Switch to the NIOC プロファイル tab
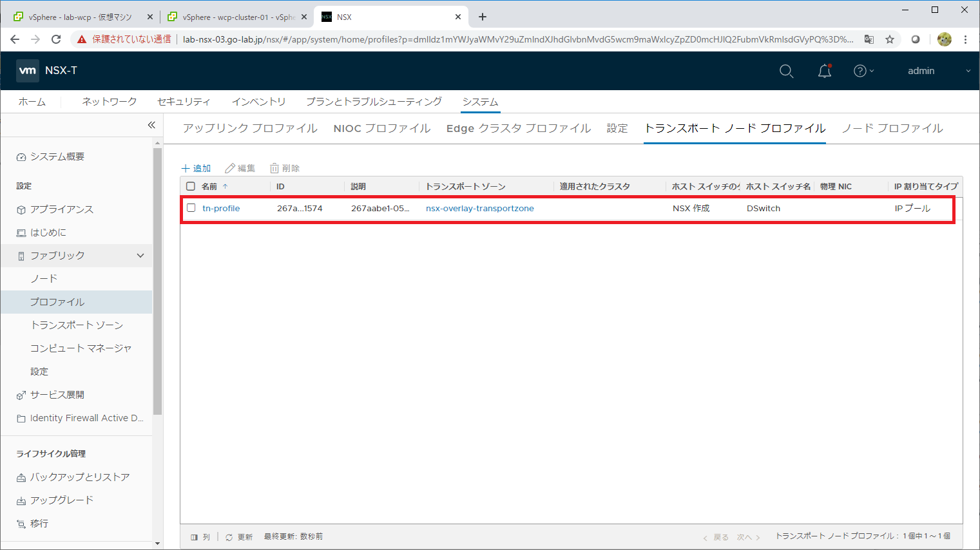980x550 pixels. [382, 128]
